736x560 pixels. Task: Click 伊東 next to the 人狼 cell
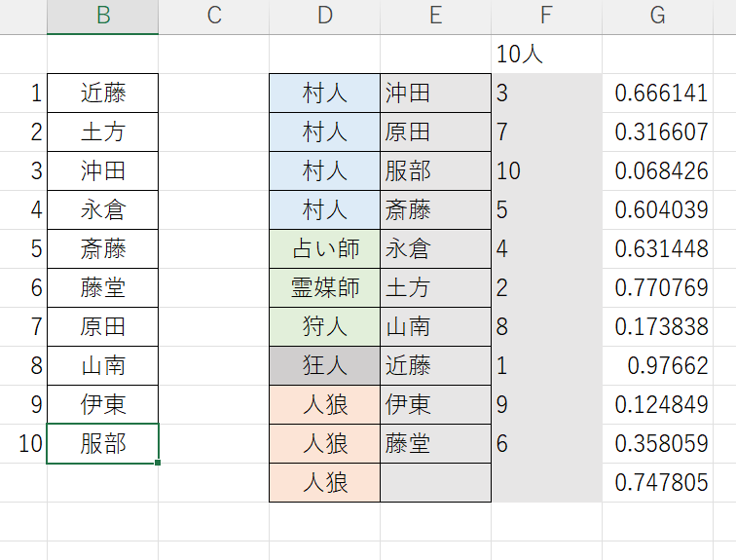coord(435,405)
